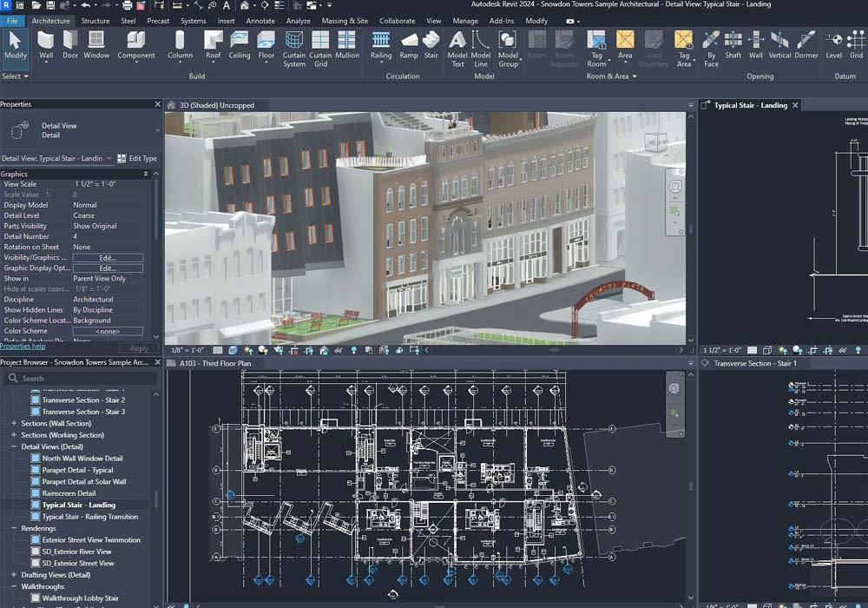Collapse the Graphics properties section
Viewport: 868px width, 608px height.
tap(146, 174)
